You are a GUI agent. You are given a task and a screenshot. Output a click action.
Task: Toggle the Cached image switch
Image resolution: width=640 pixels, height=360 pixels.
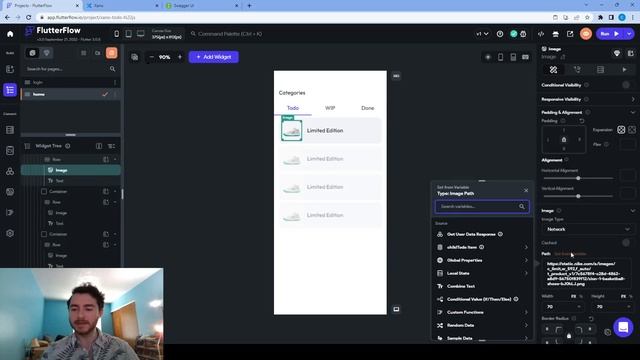[x=626, y=243]
